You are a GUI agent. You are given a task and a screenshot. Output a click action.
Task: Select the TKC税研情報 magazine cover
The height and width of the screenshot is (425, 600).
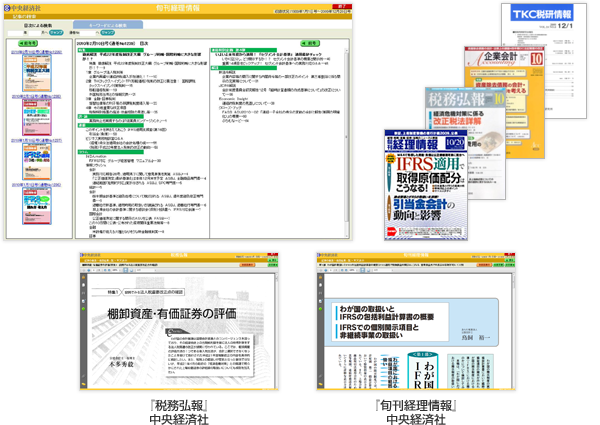[x=543, y=61]
